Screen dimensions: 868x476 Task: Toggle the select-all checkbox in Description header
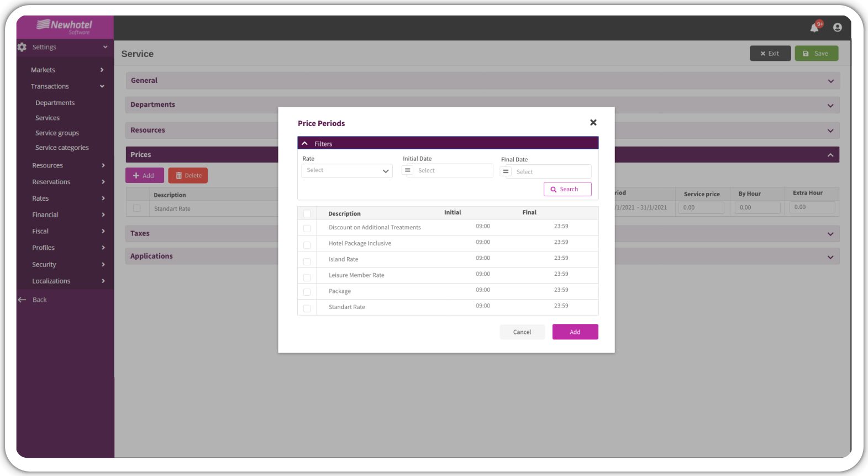307,213
